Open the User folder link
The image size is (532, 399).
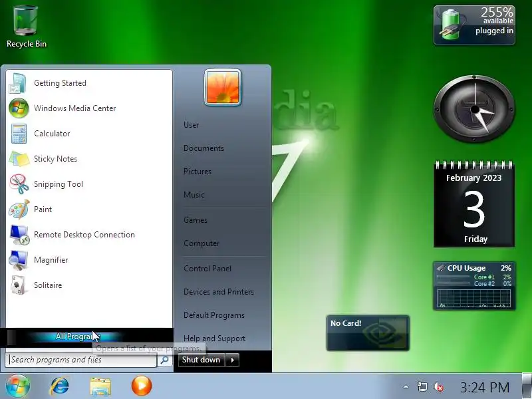coord(192,125)
